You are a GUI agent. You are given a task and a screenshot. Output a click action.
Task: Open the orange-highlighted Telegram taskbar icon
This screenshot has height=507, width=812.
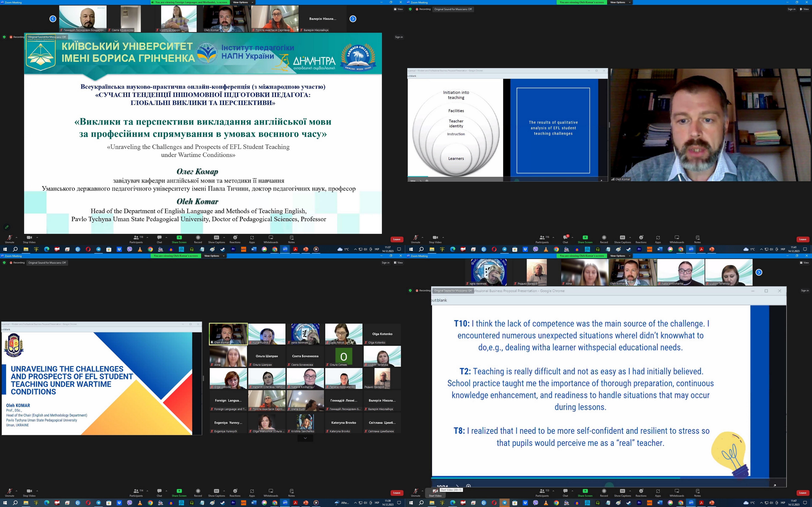point(504,503)
